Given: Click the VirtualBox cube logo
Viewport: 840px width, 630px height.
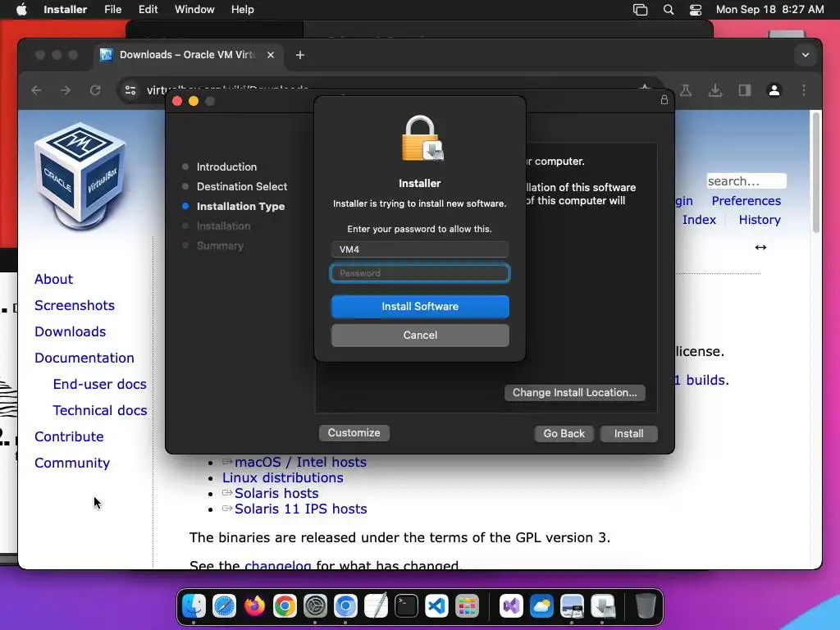Looking at the screenshot, I should click(80, 177).
